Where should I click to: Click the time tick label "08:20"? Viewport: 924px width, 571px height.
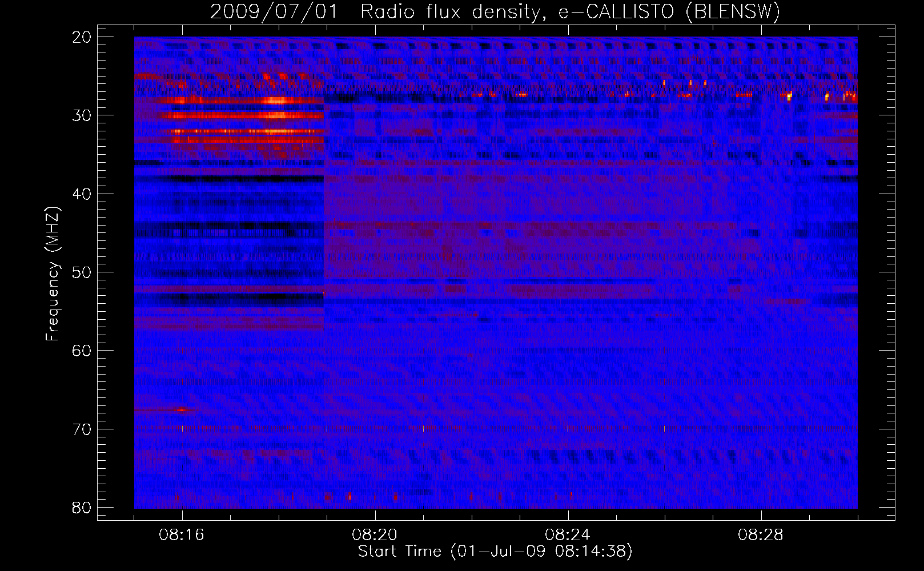click(x=375, y=535)
